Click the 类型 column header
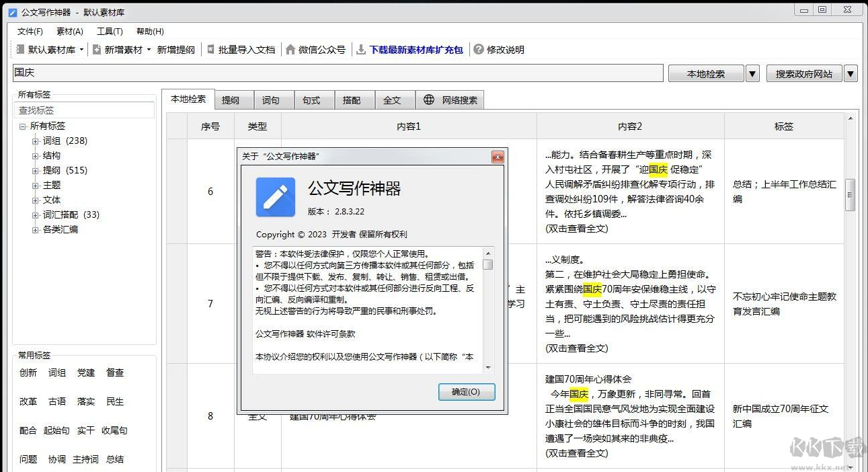868x472 pixels. click(258, 126)
